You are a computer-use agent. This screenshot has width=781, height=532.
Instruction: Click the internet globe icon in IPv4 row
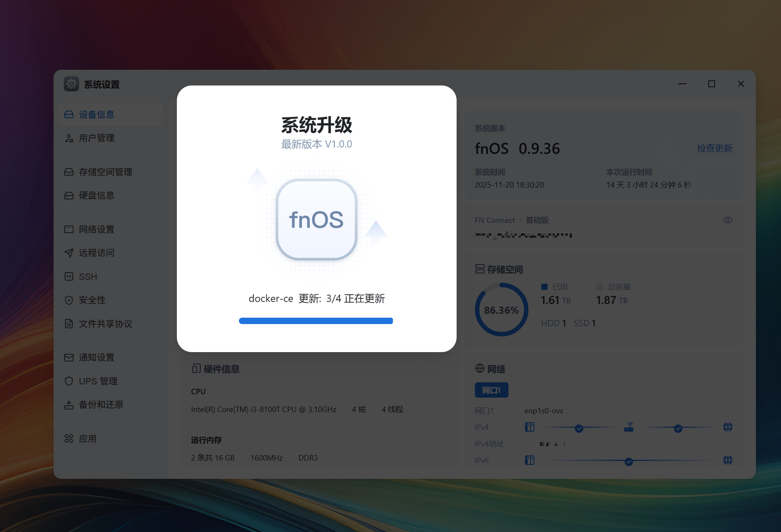click(x=728, y=427)
